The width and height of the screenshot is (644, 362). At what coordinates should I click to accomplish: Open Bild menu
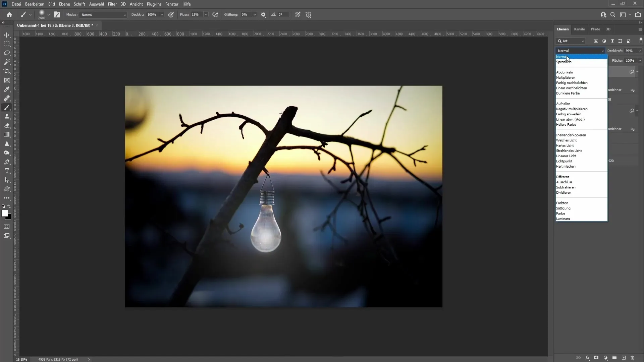click(51, 4)
